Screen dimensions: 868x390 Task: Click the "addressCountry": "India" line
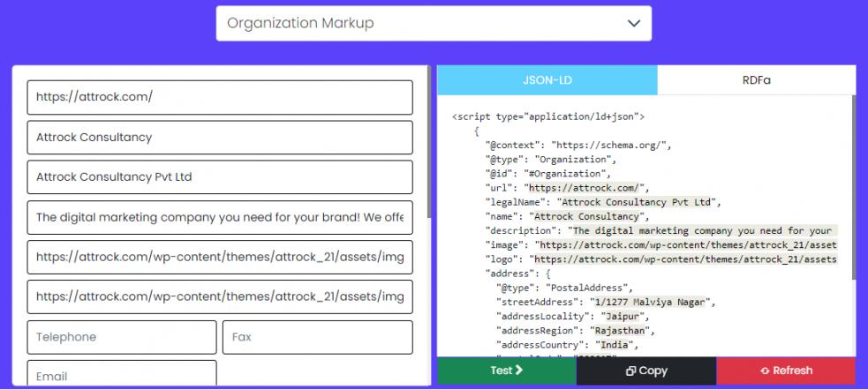[568, 346]
